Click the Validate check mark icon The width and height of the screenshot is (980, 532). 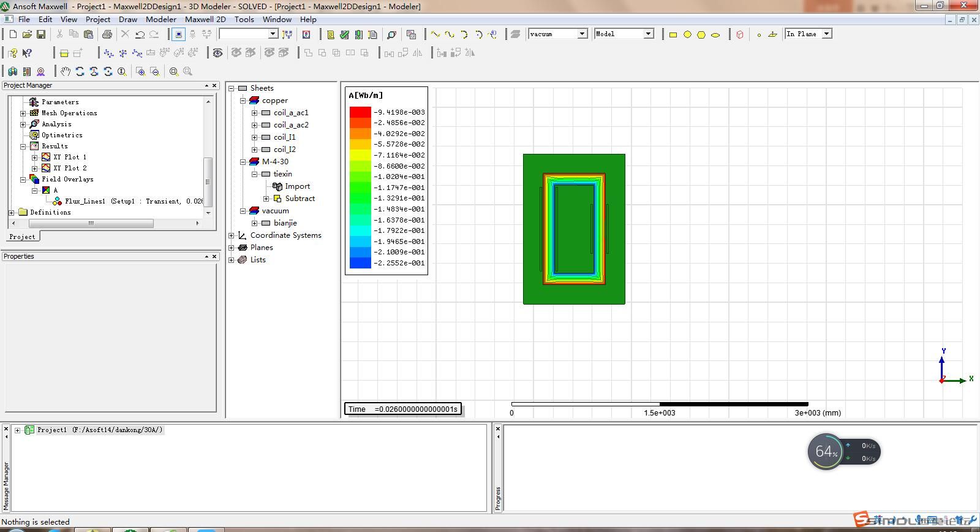coord(344,34)
